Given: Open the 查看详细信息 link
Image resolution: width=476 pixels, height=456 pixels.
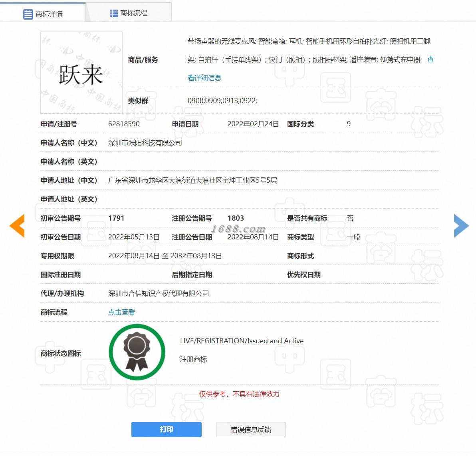Looking at the screenshot, I should [204, 78].
